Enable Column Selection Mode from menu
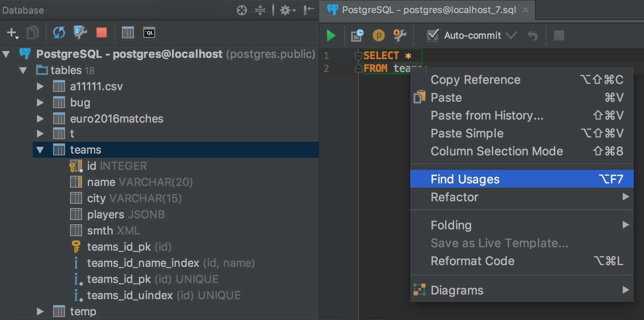Screen dimensions: 644x320 tap(522, 151)
